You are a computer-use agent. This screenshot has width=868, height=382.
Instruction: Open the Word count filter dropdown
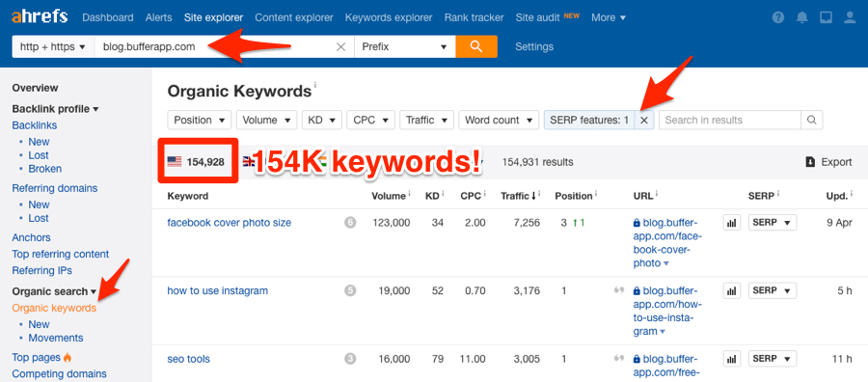[499, 121]
